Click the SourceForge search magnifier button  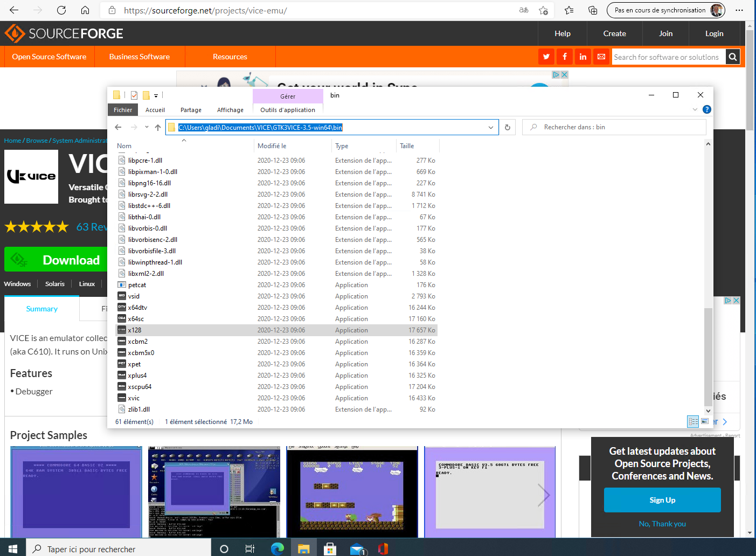tap(732, 57)
